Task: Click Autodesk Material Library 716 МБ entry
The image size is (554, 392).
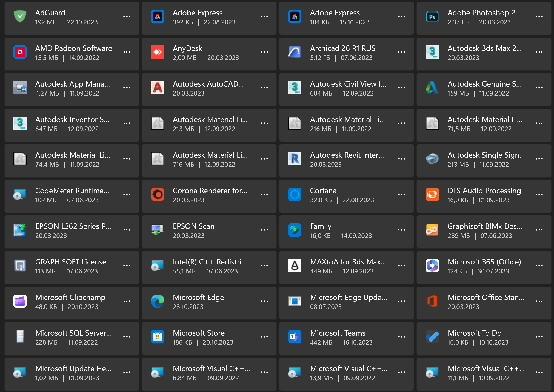Action: [x=209, y=161]
